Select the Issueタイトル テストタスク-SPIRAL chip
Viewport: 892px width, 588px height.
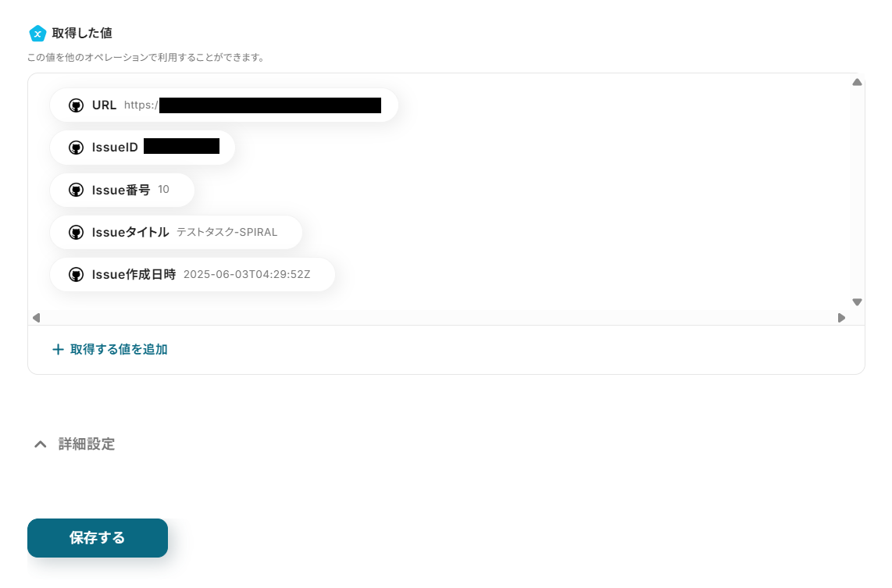(176, 232)
